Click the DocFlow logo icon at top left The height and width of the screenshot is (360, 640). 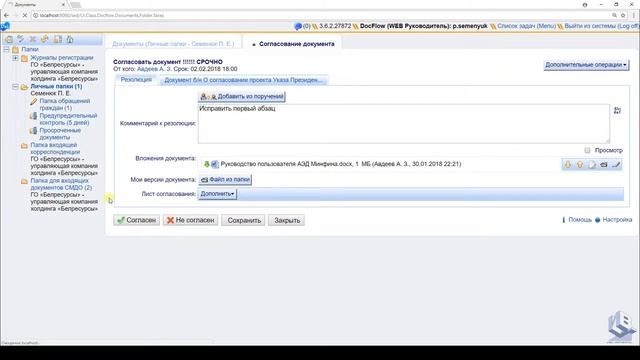click(4, 27)
